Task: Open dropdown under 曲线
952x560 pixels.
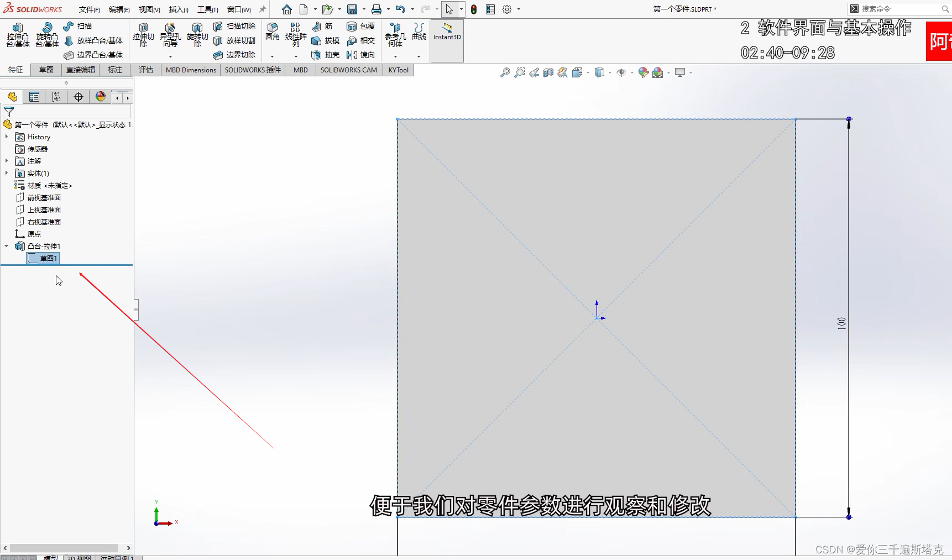Action: [x=419, y=56]
